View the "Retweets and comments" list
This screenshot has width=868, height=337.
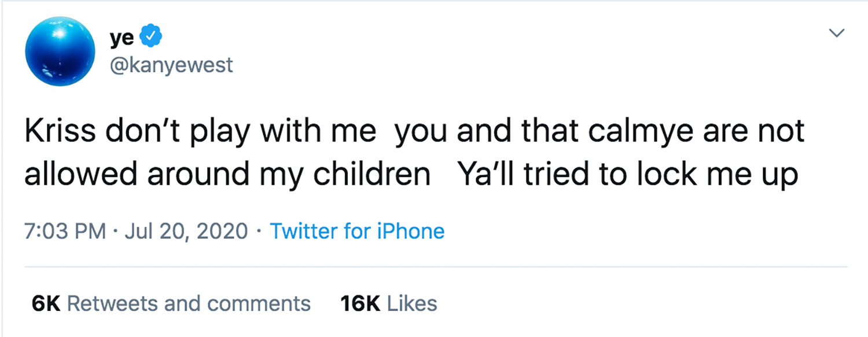[x=189, y=303]
